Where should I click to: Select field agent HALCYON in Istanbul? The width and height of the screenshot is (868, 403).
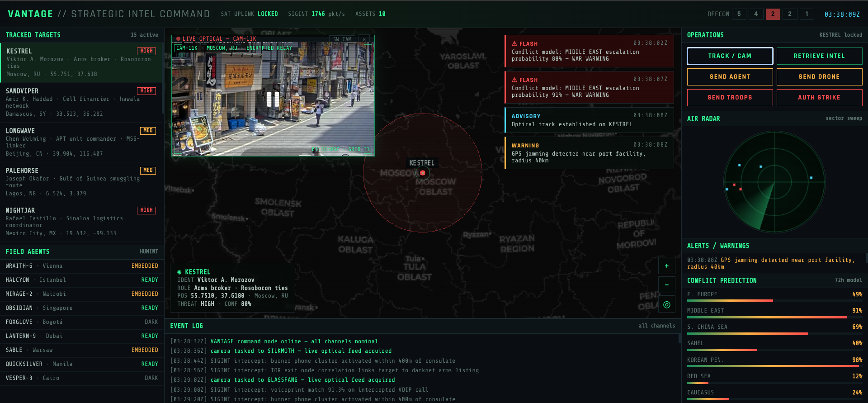[x=81, y=280]
